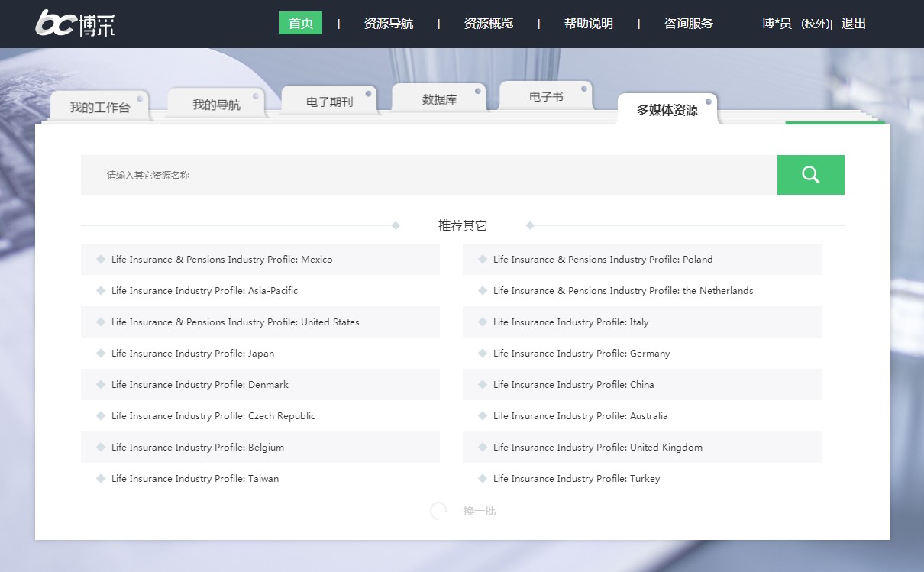Viewport: 924px width, 572px height.
Task: Click the 退出 logout link
Action: (853, 24)
